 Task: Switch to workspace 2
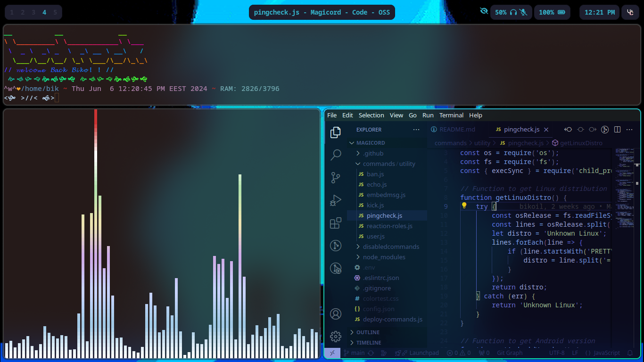[x=23, y=12]
